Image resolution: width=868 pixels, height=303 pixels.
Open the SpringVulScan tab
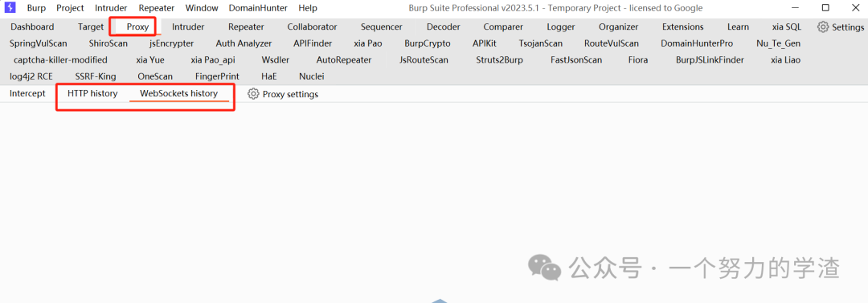click(x=39, y=43)
